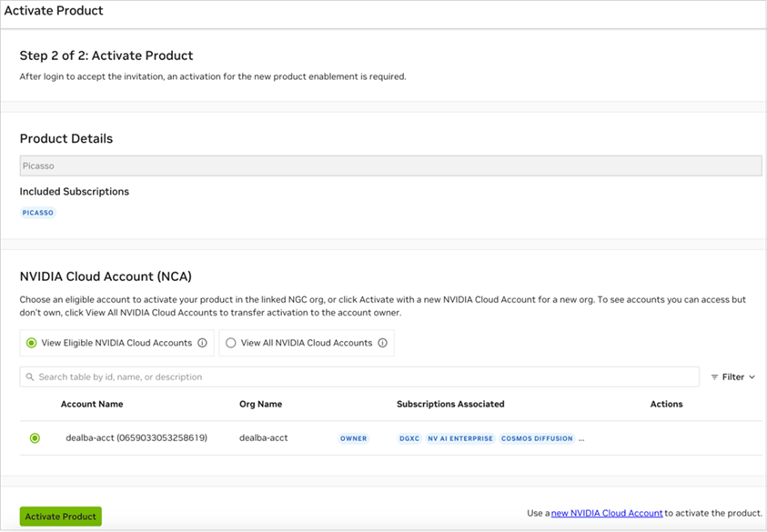Click the Included Subscriptions label
The width and height of the screenshot is (767, 532).
pos(75,191)
